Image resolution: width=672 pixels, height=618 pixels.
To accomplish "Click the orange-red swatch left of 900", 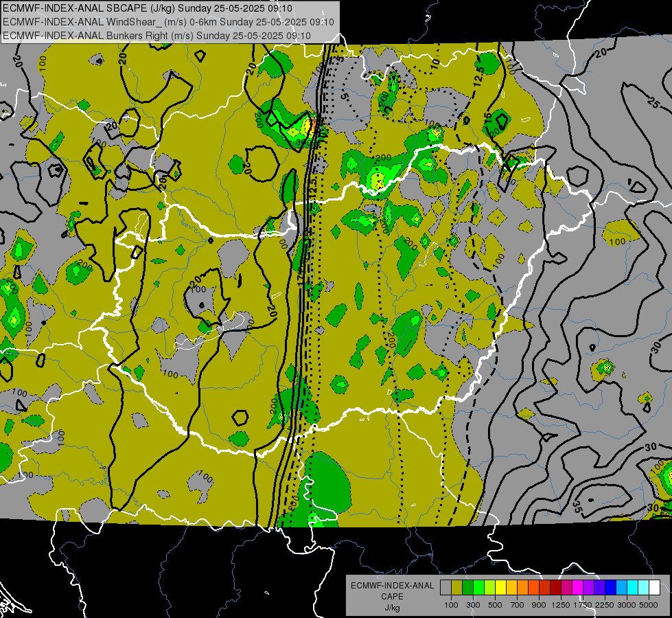I will (x=533, y=588).
